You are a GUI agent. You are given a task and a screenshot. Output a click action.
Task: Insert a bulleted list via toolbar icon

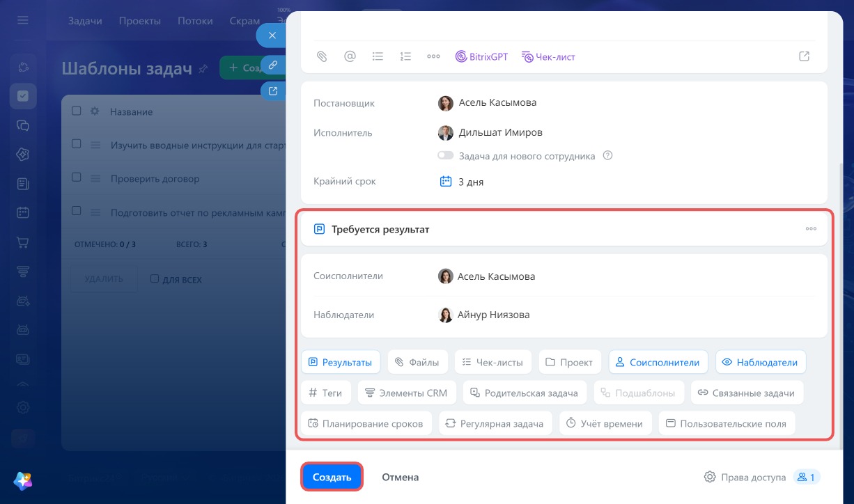click(x=378, y=56)
